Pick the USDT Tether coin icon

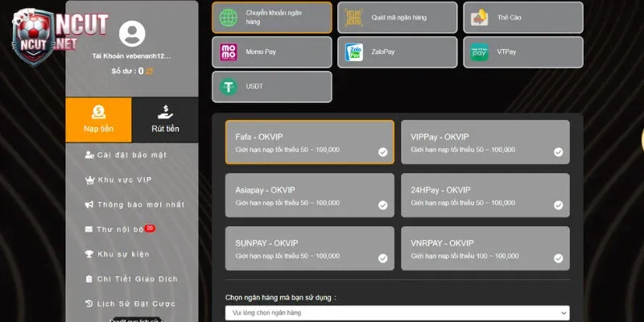click(229, 86)
